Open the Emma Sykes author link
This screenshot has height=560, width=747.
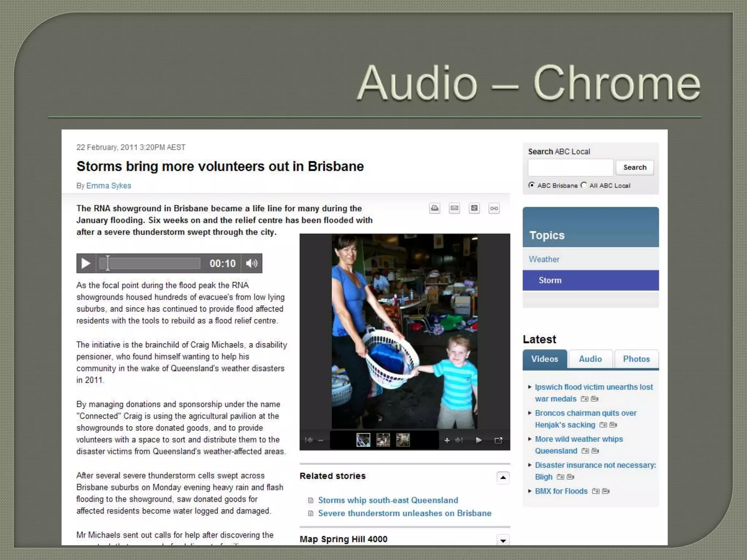click(x=109, y=186)
